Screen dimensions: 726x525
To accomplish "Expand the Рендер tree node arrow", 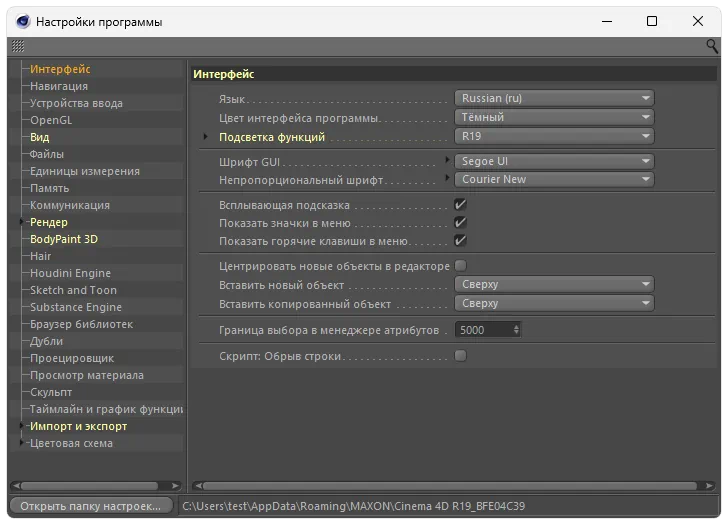I will click(x=21, y=222).
